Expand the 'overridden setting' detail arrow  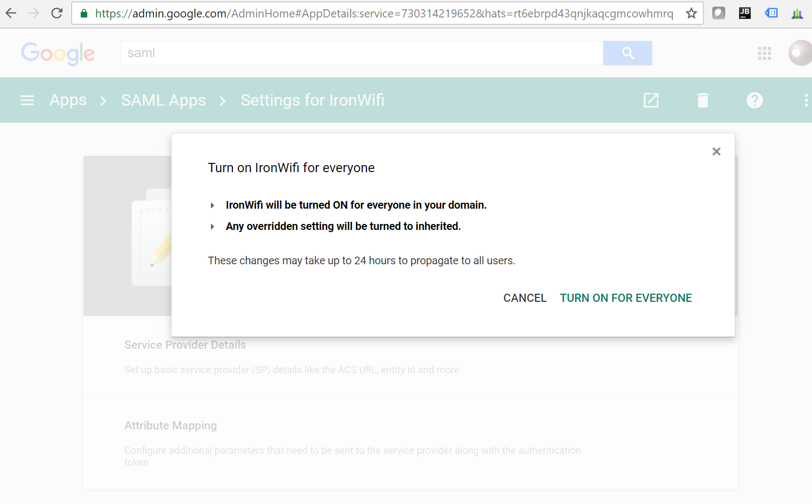(x=212, y=226)
